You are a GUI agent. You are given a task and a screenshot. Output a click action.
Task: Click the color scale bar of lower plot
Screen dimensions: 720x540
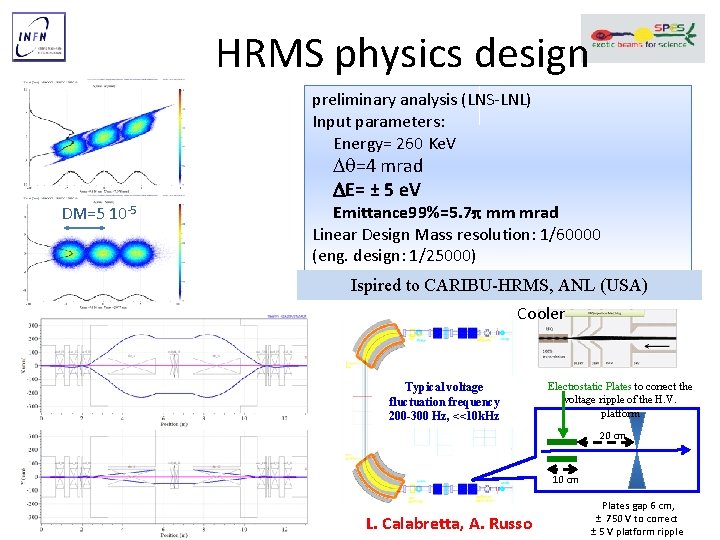180,252
